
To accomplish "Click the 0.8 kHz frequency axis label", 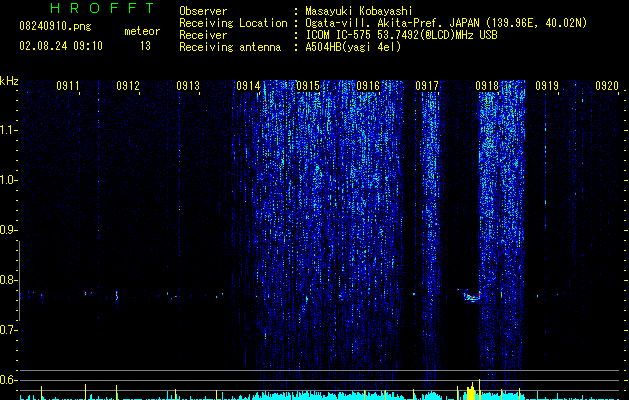I will point(8,280).
